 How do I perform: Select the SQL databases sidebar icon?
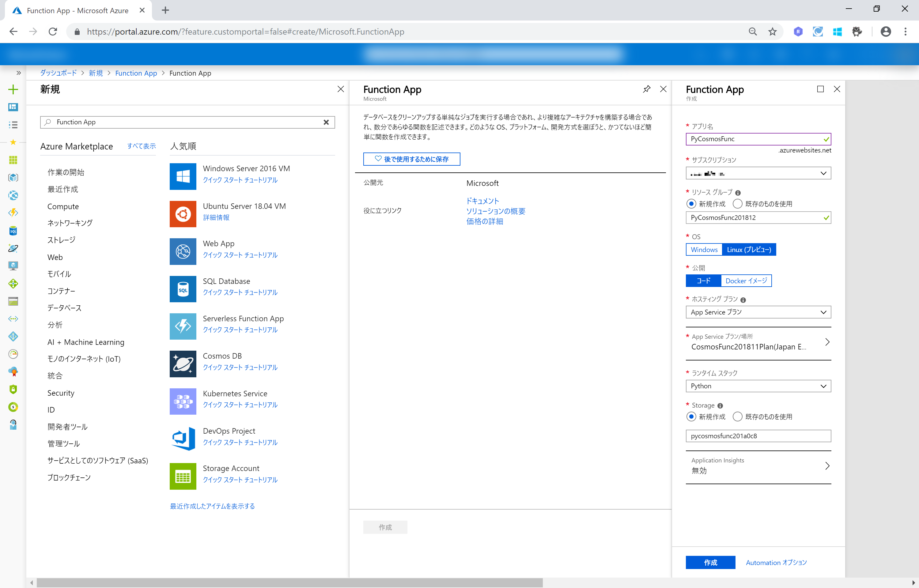pyautogui.click(x=13, y=230)
